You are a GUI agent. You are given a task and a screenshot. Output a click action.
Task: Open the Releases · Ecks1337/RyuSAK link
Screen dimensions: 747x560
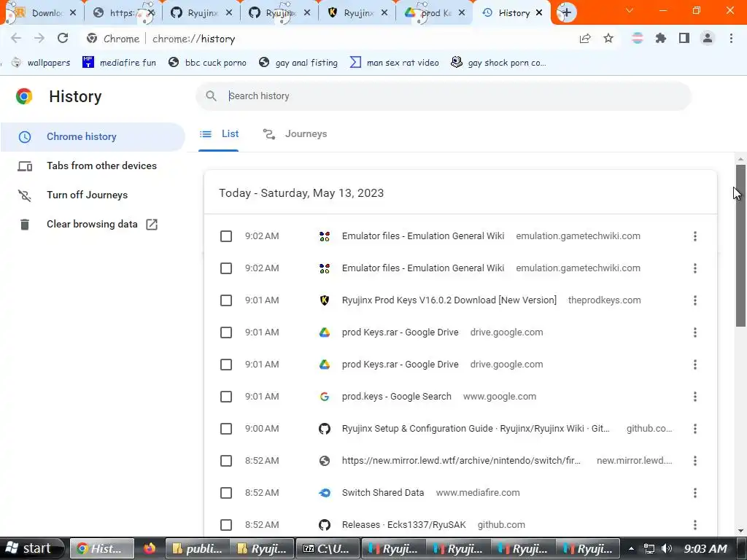click(x=403, y=525)
